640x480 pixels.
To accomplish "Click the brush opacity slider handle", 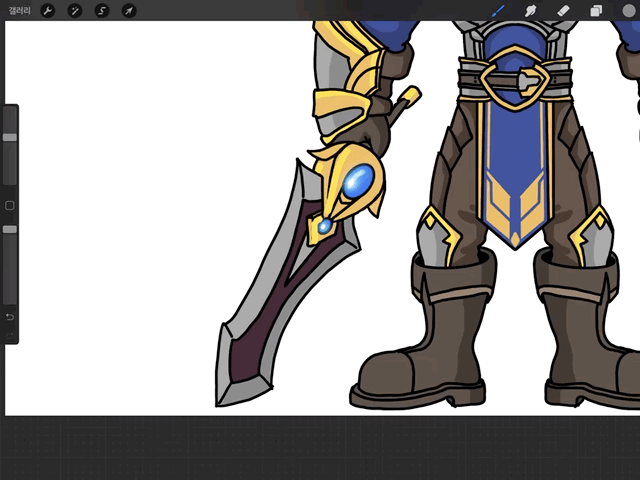I will coord(10,229).
